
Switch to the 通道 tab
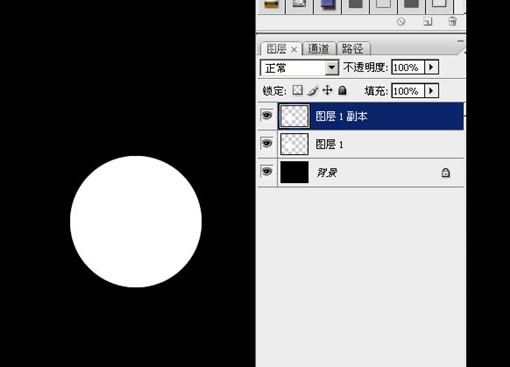tap(319, 49)
